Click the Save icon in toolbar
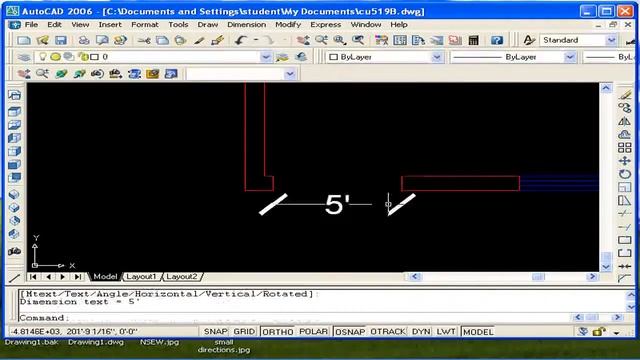 coord(61,40)
